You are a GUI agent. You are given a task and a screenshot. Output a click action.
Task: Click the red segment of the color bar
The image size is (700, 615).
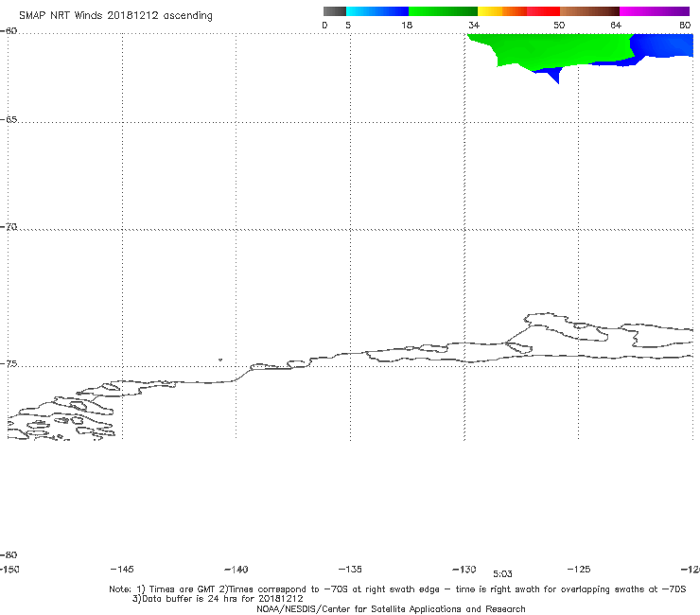(x=543, y=11)
